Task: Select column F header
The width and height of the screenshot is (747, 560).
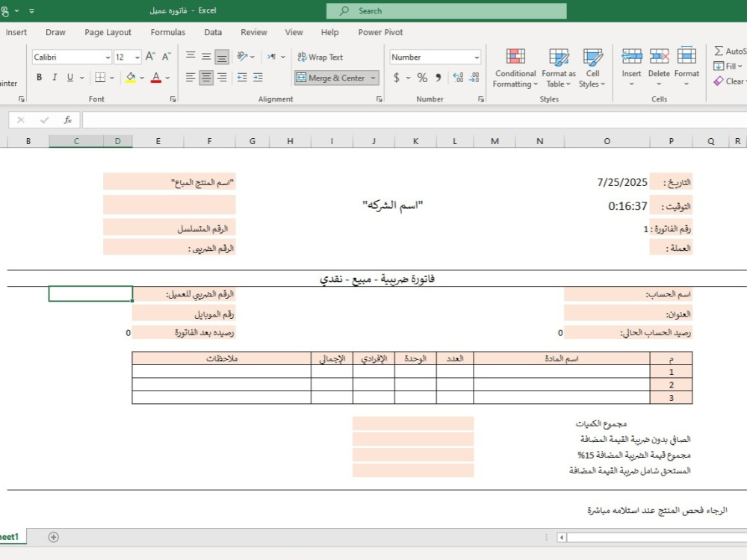Action: [209, 141]
